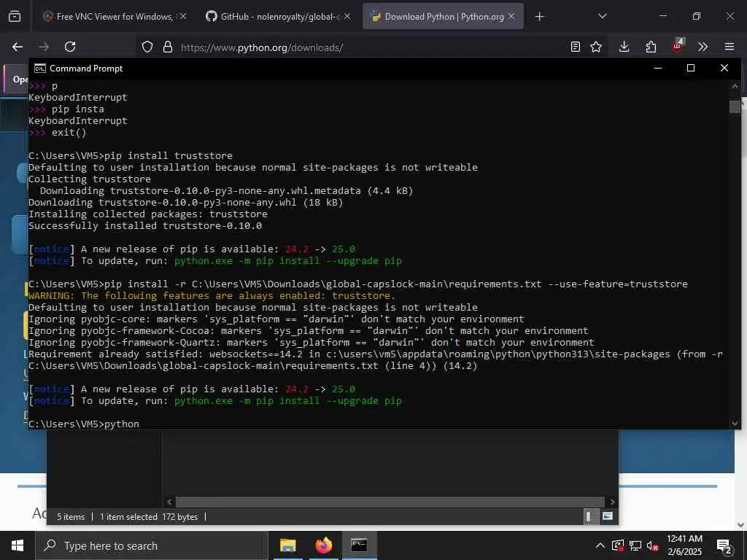
Task: Click the 'Collecting truststore' output line
Action: [90, 179]
